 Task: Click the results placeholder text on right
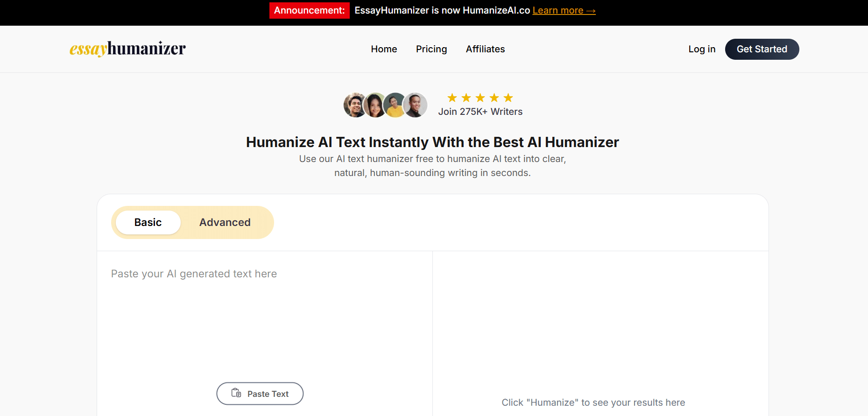(593, 402)
